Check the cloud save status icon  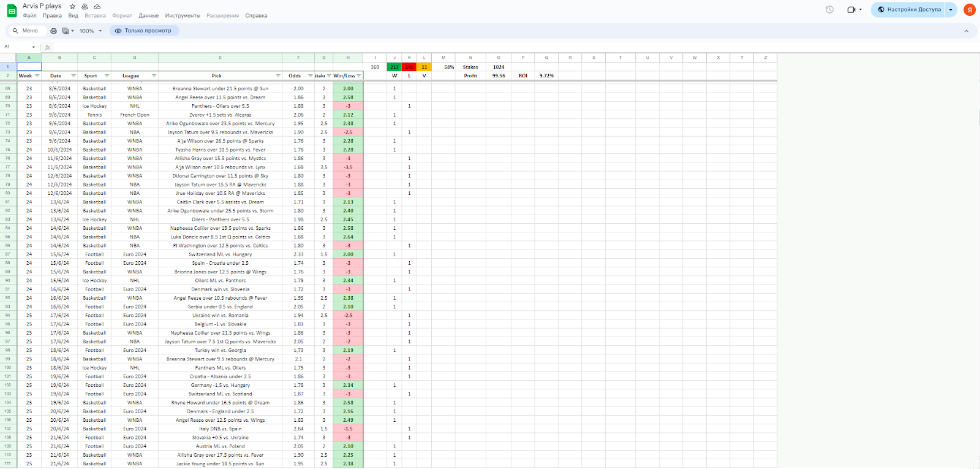pyautogui.click(x=97, y=6)
